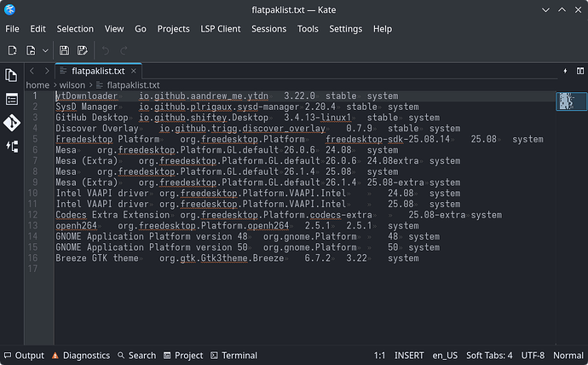Screen dimensions: 588x365
Task: Click the split view icon
Action: pyautogui.click(x=580, y=71)
